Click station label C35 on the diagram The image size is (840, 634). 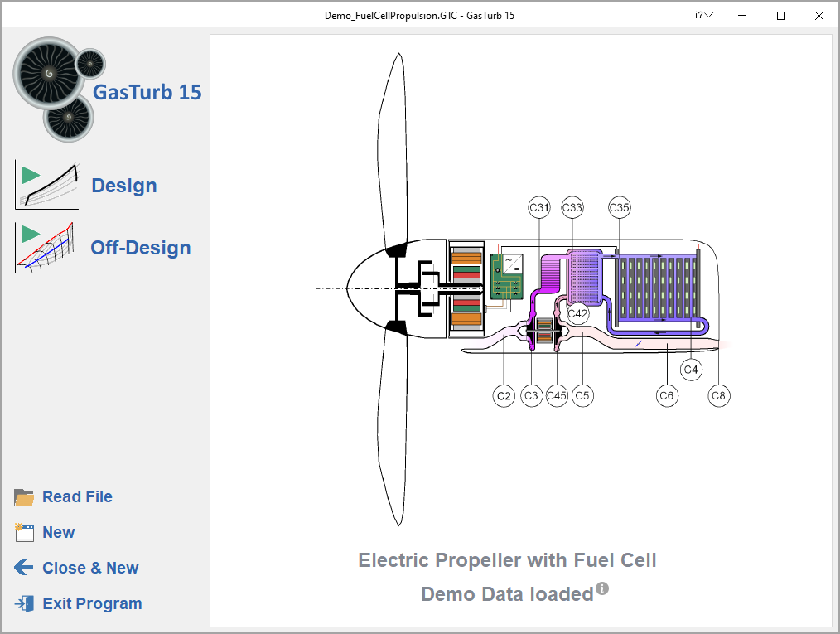pos(620,207)
